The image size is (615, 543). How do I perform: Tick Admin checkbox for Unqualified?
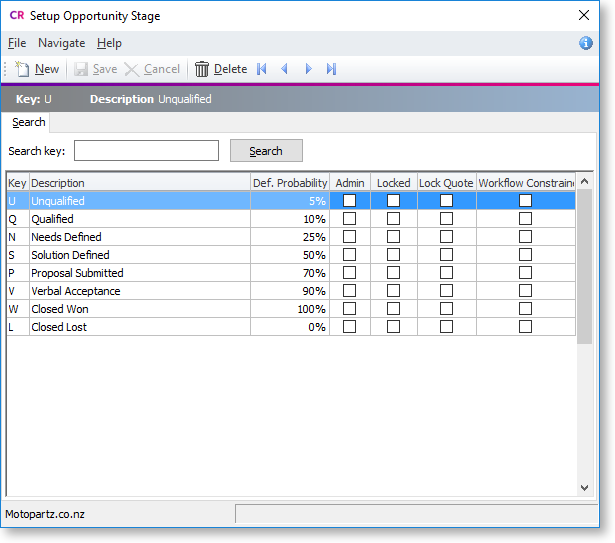point(349,201)
